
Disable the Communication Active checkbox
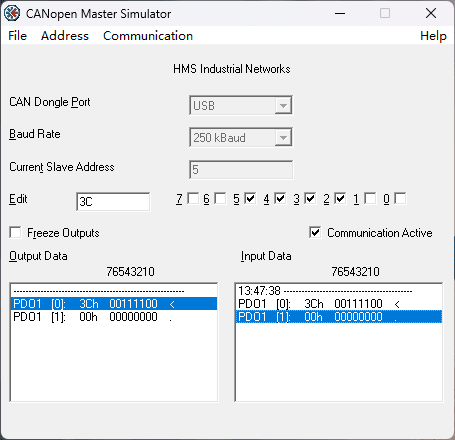coord(315,232)
